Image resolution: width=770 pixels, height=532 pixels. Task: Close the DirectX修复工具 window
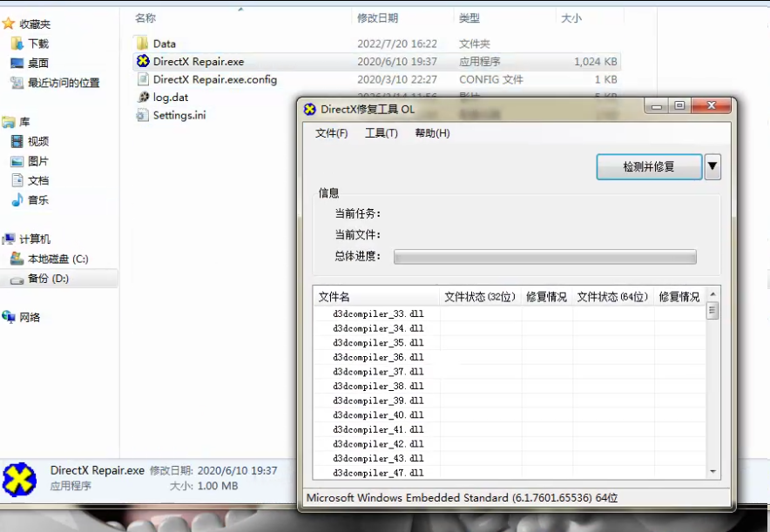point(711,106)
